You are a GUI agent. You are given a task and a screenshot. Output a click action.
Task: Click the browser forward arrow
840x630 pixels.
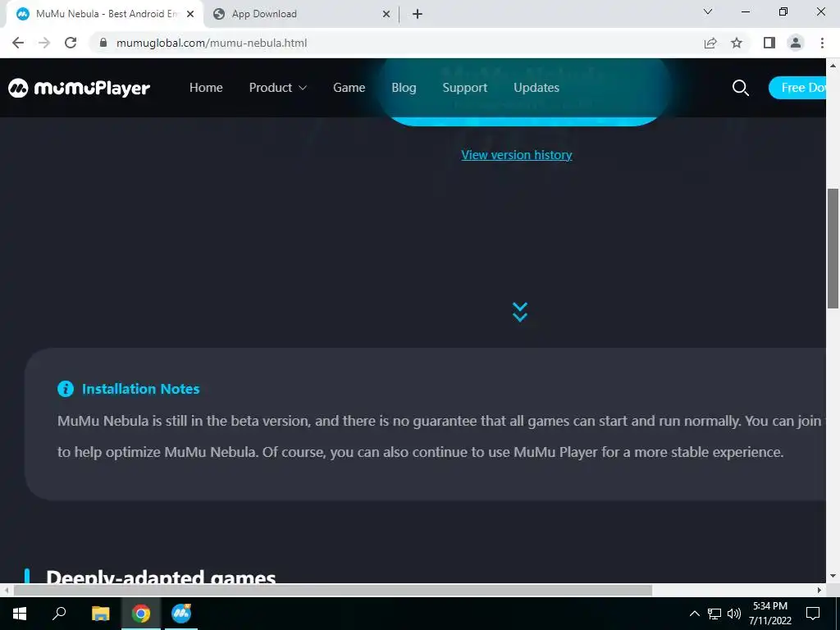(44, 43)
